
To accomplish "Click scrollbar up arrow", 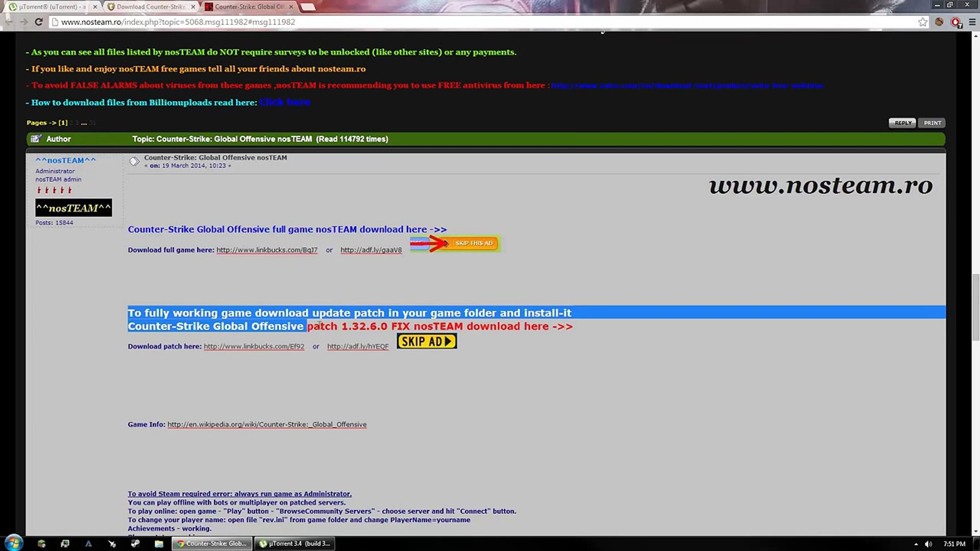I will pyautogui.click(x=975, y=36).
